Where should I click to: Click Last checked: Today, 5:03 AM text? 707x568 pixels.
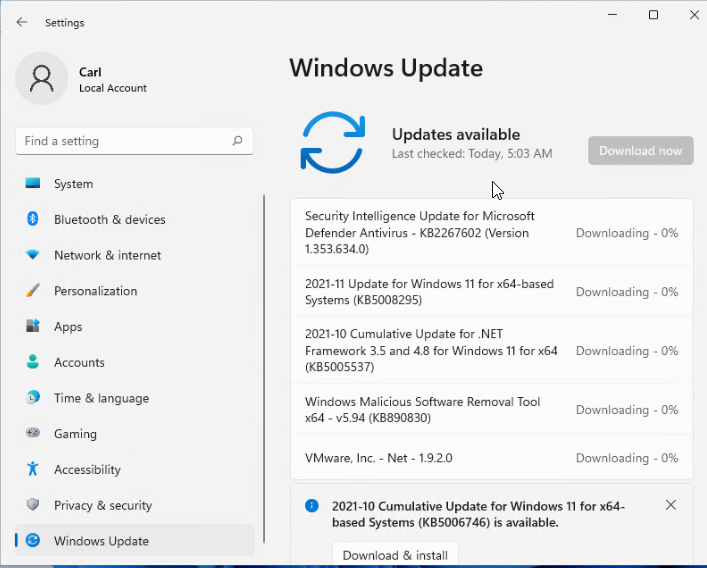pyautogui.click(x=472, y=154)
